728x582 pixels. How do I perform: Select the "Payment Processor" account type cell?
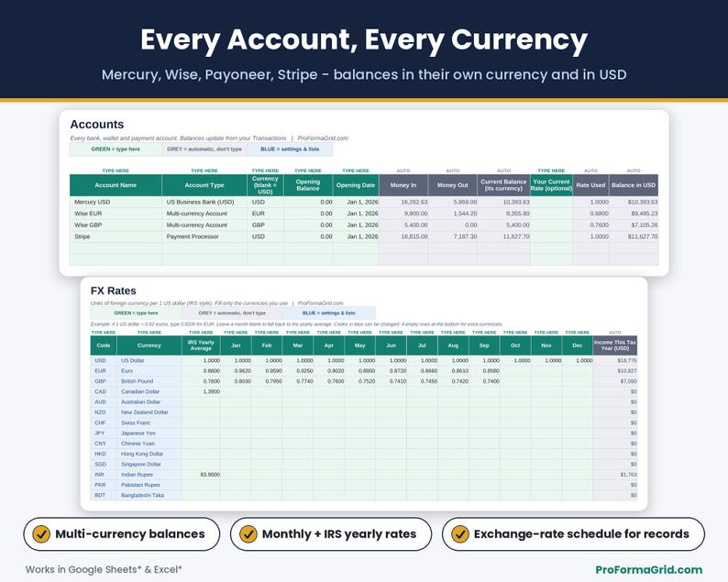point(204,236)
